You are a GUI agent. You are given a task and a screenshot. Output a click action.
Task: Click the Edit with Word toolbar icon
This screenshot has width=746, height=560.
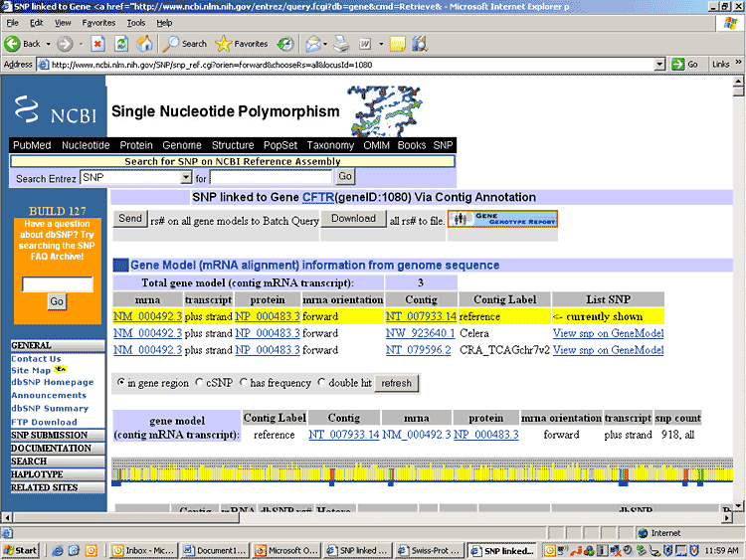tap(365, 44)
